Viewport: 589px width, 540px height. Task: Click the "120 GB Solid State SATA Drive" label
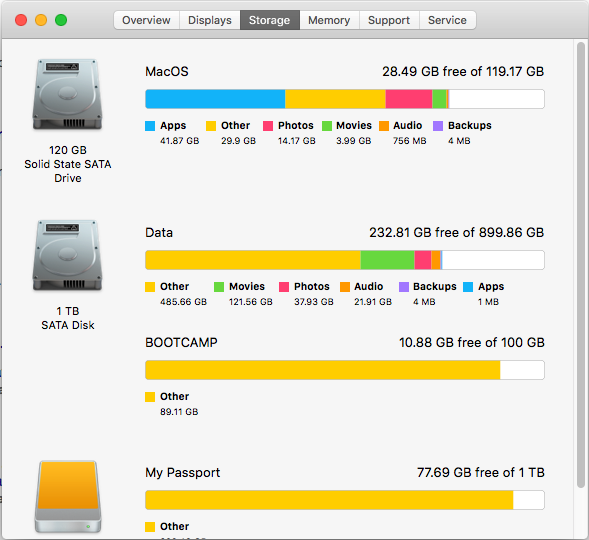68,164
